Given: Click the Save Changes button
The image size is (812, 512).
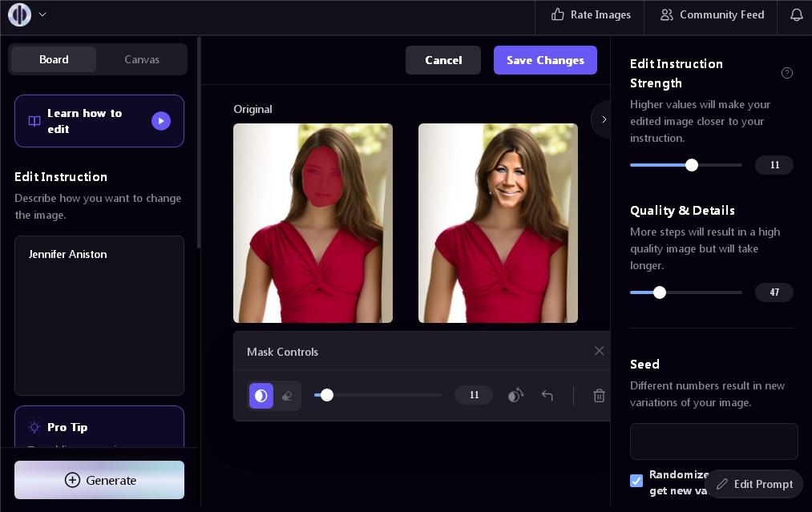Looking at the screenshot, I should [x=545, y=60].
